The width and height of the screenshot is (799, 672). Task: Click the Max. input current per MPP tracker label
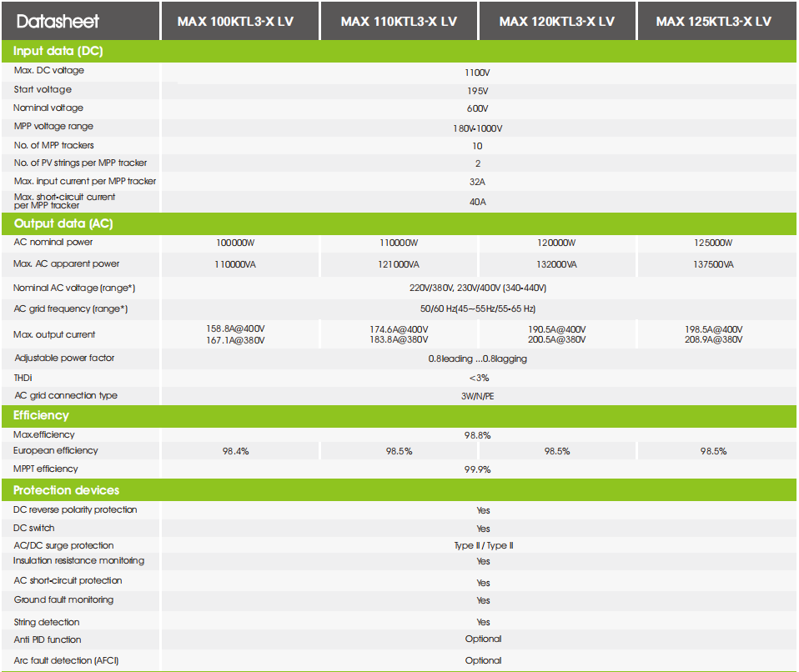pos(85,182)
